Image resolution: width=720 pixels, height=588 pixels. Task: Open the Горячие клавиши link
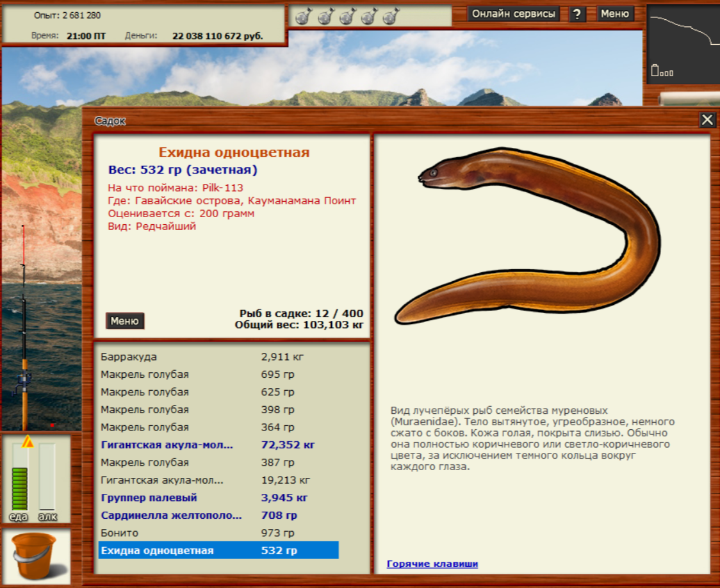[432, 564]
